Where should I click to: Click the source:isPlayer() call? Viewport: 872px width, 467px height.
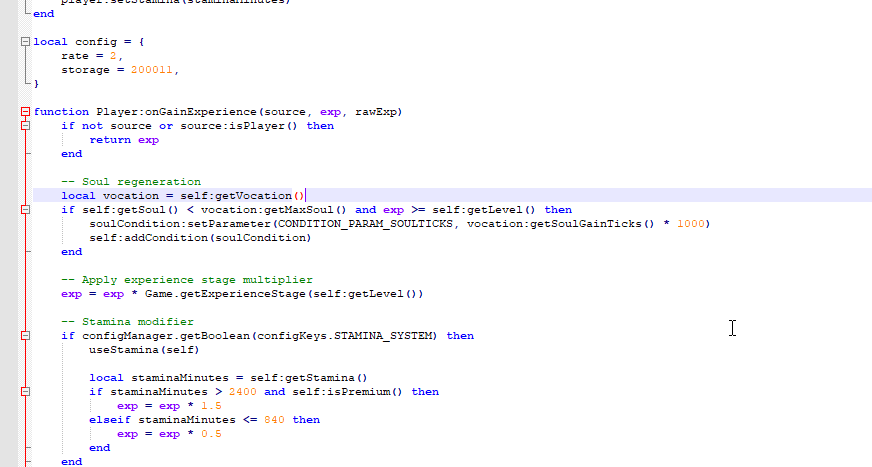239,126
